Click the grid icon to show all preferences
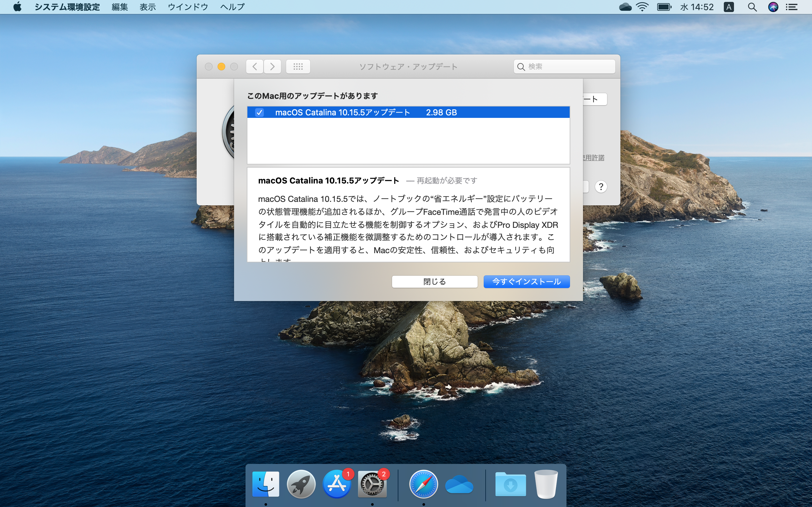 [x=297, y=67]
